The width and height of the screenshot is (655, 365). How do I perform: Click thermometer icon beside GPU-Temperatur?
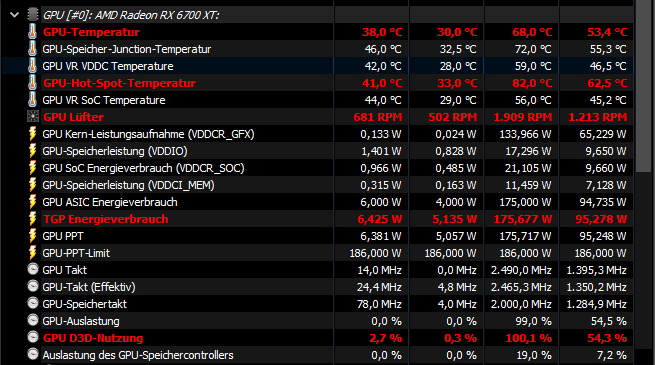pyautogui.click(x=32, y=32)
